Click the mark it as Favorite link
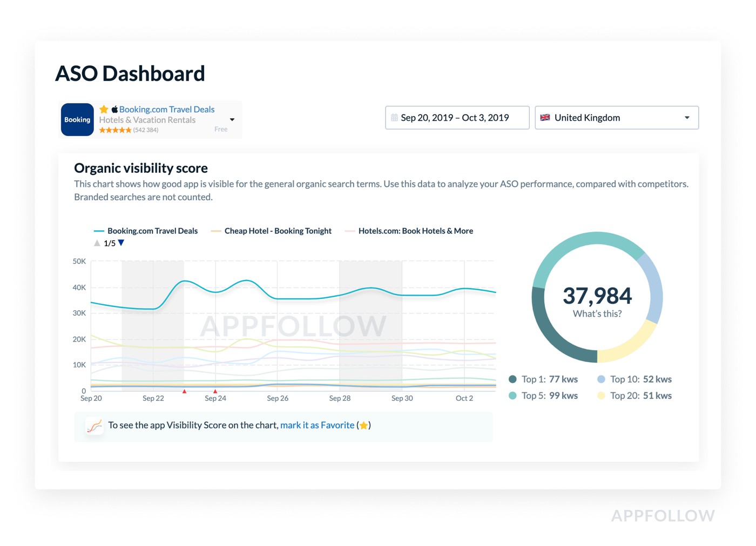The height and width of the screenshot is (546, 756). coord(317,425)
